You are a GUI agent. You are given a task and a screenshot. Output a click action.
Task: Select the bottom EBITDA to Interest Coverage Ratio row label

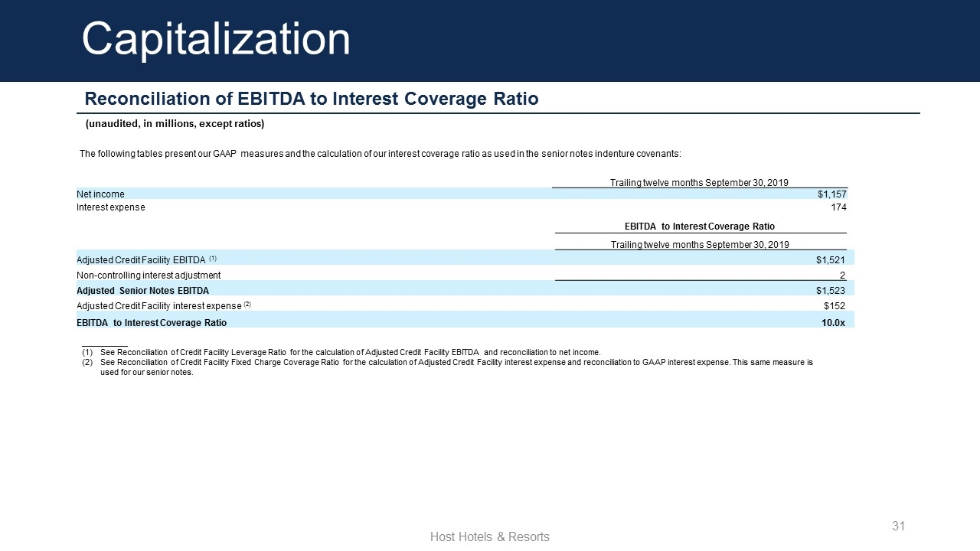[152, 323]
